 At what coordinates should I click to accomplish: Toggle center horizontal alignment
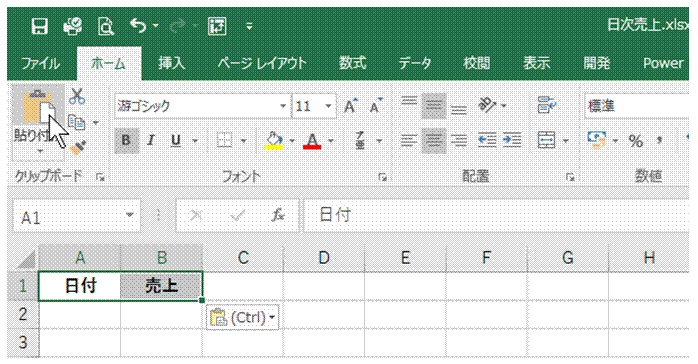pyautogui.click(x=434, y=141)
